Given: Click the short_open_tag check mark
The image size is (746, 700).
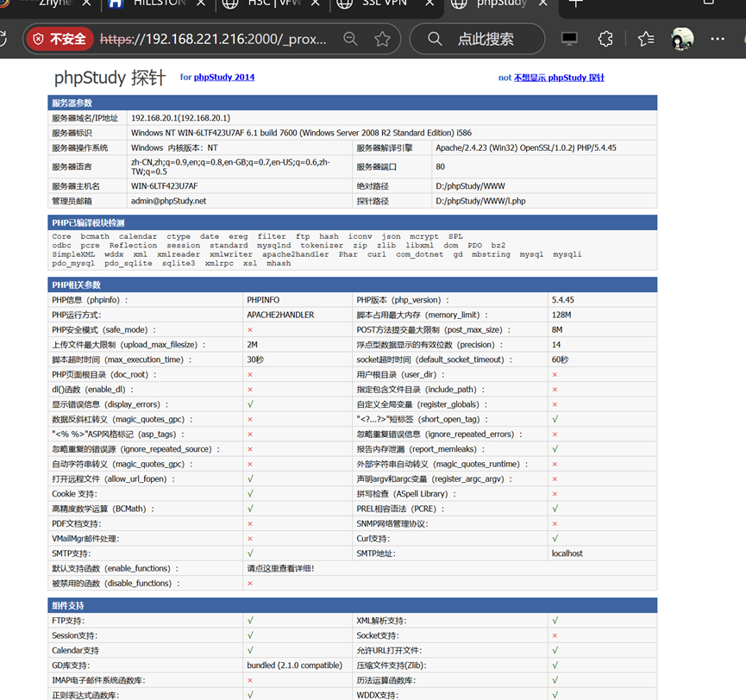Looking at the screenshot, I should click(x=555, y=419).
